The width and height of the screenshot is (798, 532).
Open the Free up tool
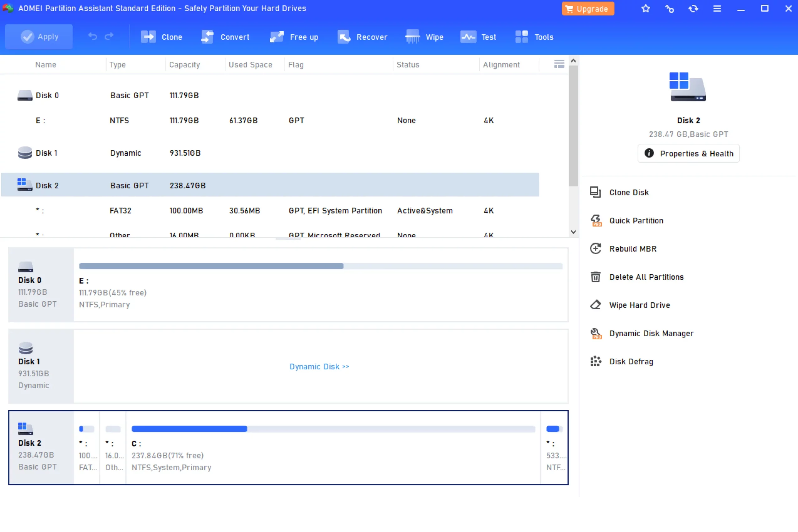coord(294,37)
